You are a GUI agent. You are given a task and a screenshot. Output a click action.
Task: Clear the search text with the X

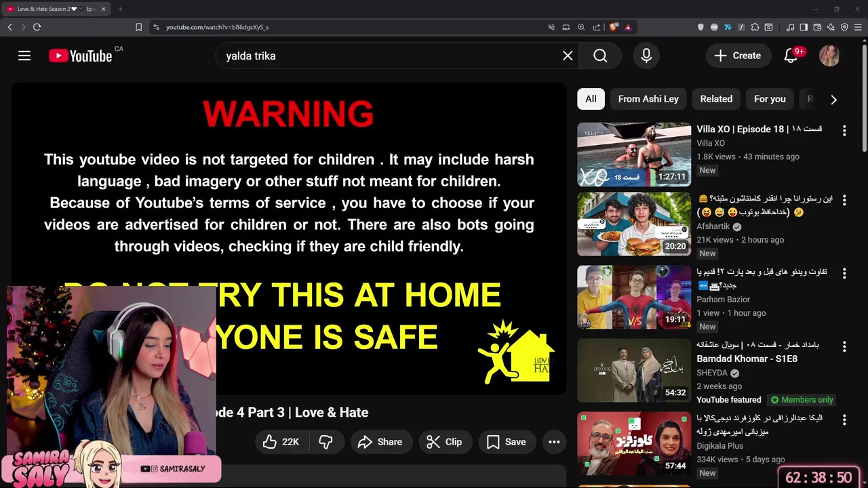568,56
